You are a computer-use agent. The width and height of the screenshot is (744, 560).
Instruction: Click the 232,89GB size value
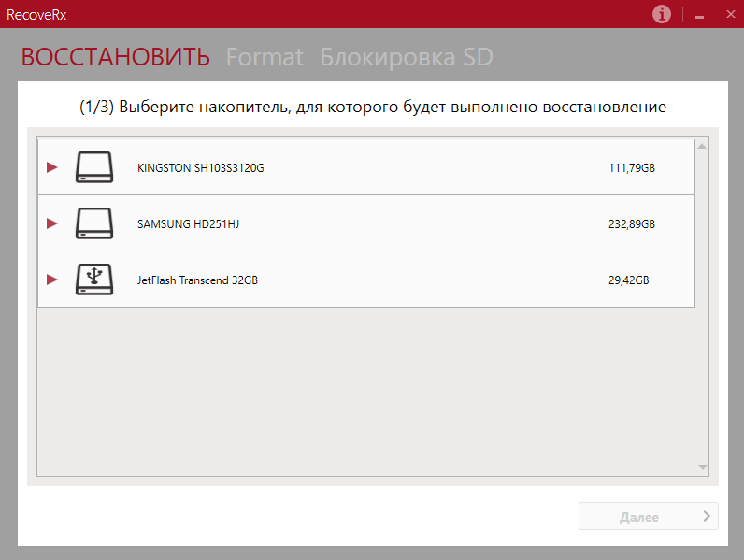click(x=632, y=224)
